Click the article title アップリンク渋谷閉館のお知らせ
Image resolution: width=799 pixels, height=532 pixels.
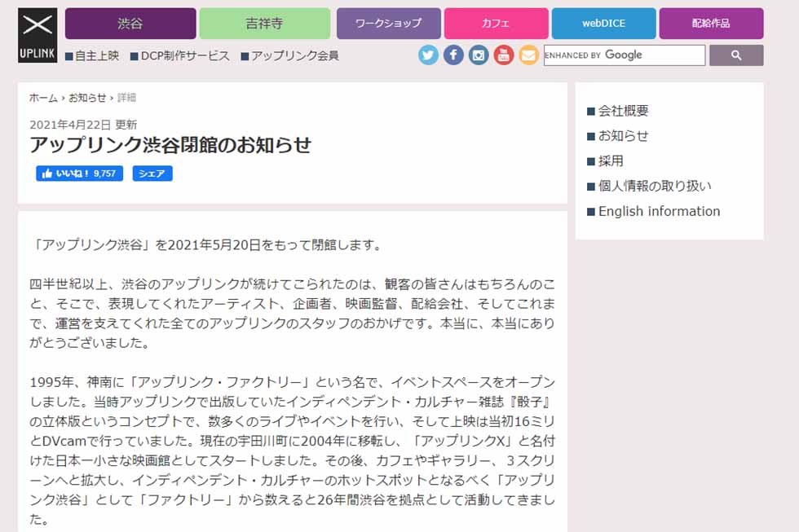click(170, 145)
